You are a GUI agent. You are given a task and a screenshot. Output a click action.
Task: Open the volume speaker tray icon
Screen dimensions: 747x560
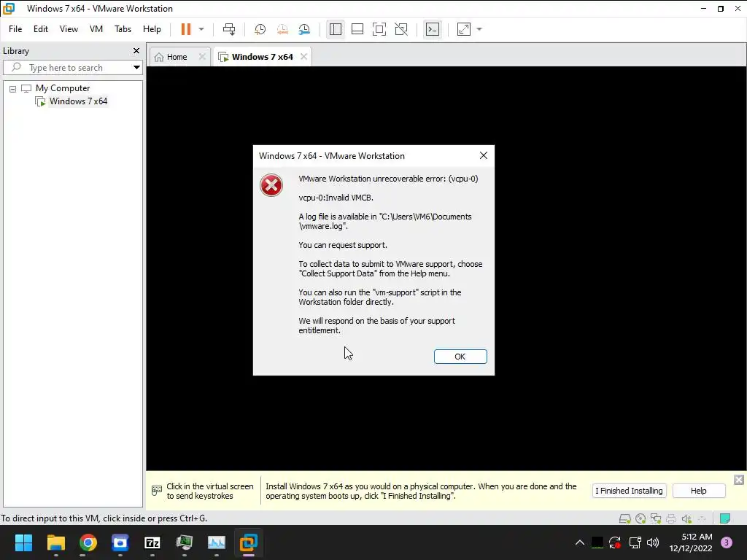[653, 542]
